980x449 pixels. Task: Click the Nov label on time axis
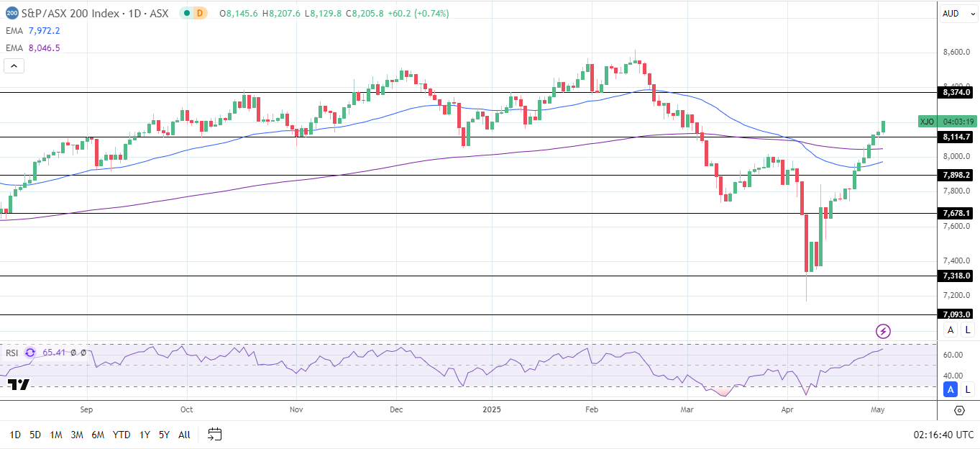(x=296, y=409)
